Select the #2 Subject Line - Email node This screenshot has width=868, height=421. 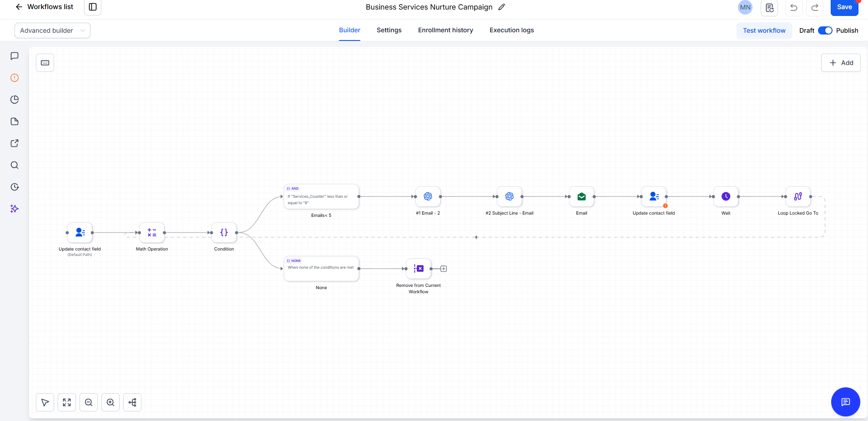(509, 196)
